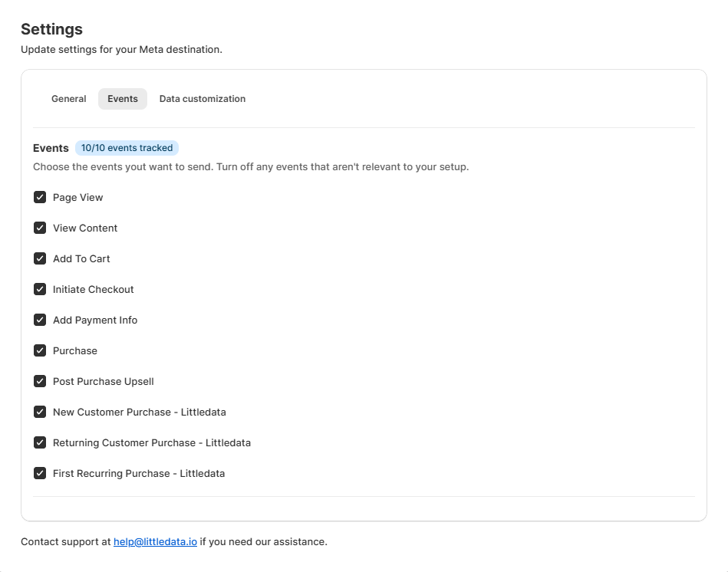Toggle Returning Customer Purchase - Littledata checkbox
Screen dimensions: 728x572
[x=40, y=442]
